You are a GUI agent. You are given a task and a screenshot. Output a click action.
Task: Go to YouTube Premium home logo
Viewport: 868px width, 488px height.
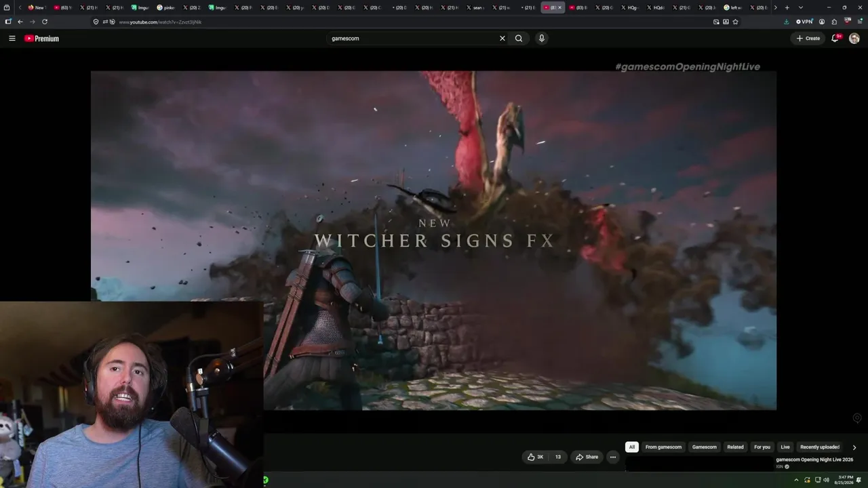[x=42, y=39]
